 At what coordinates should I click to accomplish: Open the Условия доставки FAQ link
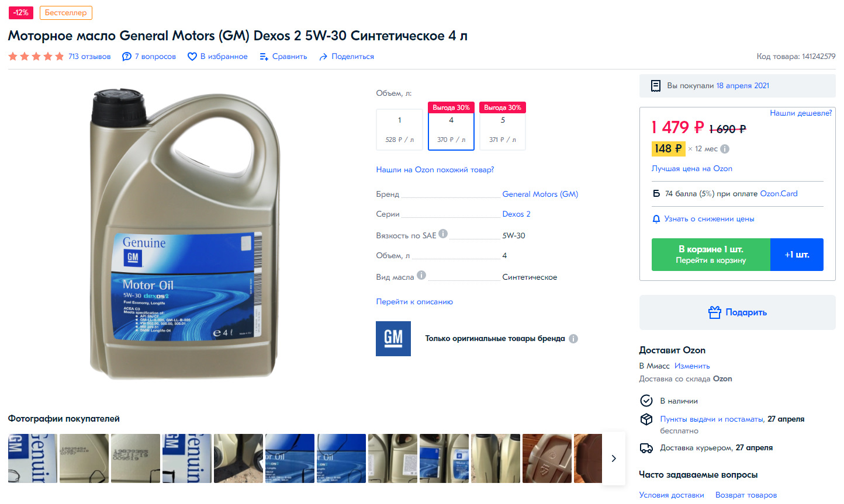pos(671,495)
